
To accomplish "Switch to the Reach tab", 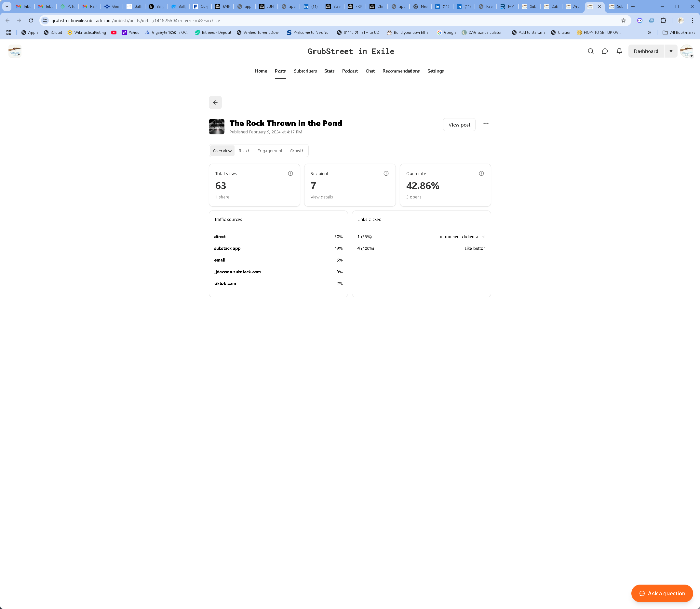I will [244, 151].
